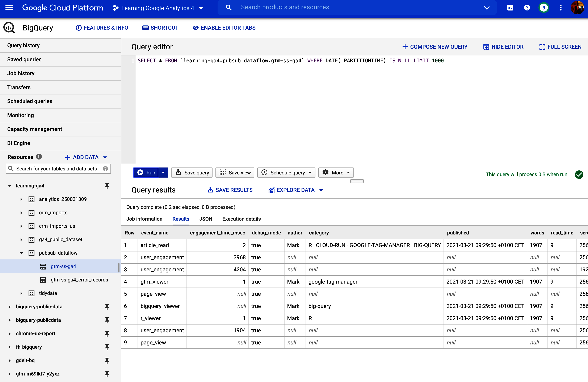The width and height of the screenshot is (588, 382).
Task: Click Save view button
Action: 235,173
